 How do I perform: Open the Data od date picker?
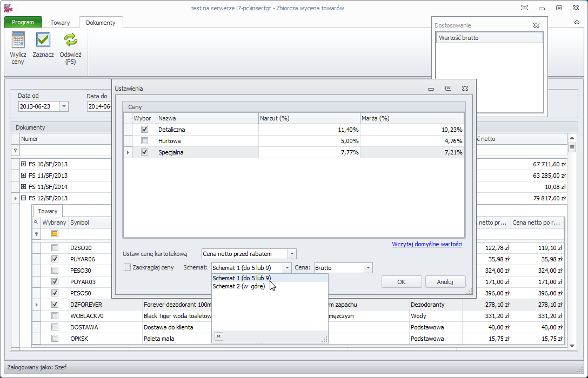(64, 106)
